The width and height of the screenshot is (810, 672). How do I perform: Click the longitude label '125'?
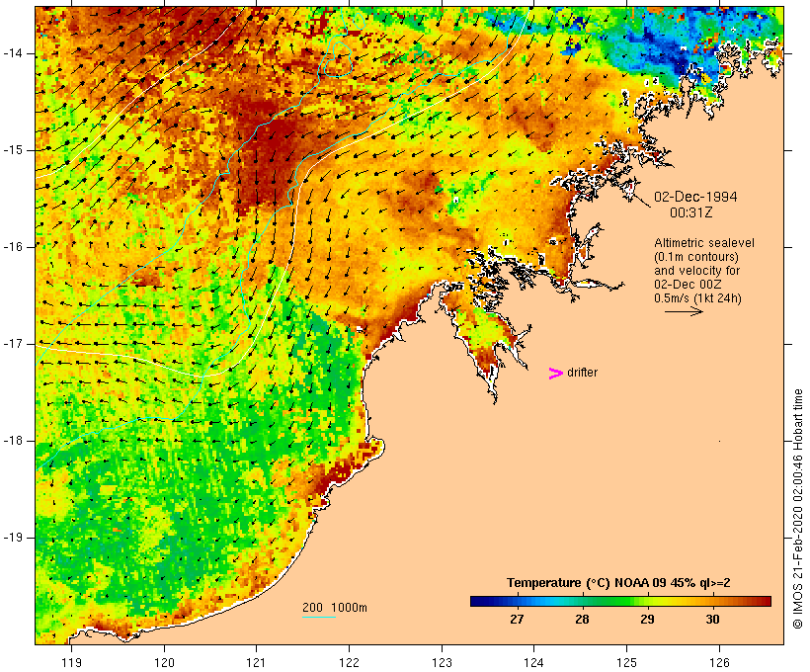(x=626, y=662)
